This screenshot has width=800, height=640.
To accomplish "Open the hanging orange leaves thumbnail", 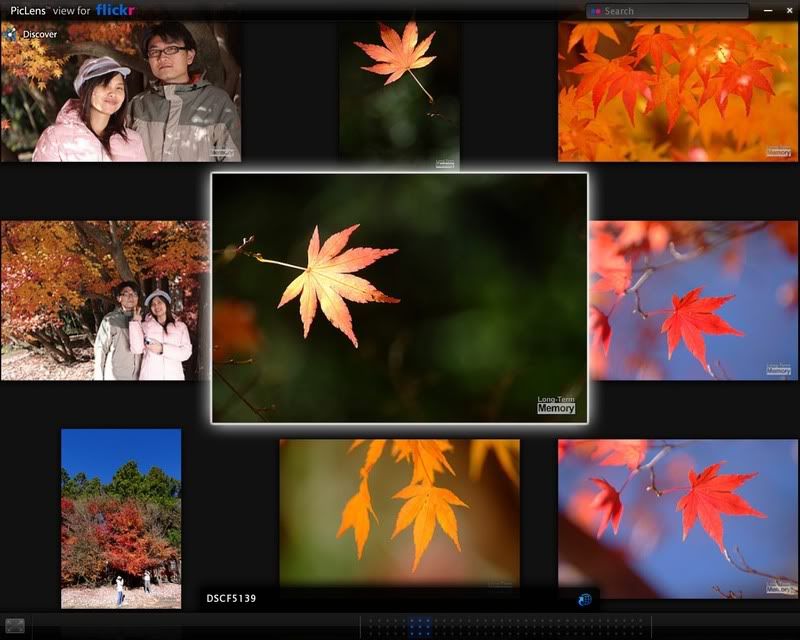I will [x=399, y=513].
